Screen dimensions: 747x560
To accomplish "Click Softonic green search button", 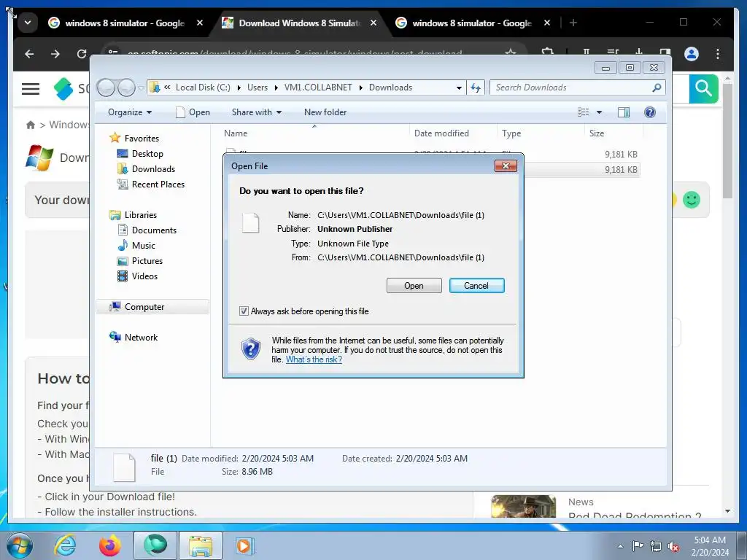I will pos(703,88).
